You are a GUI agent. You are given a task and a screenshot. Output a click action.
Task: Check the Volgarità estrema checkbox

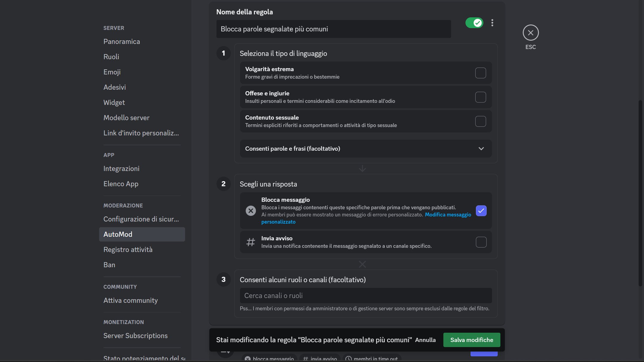(480, 73)
